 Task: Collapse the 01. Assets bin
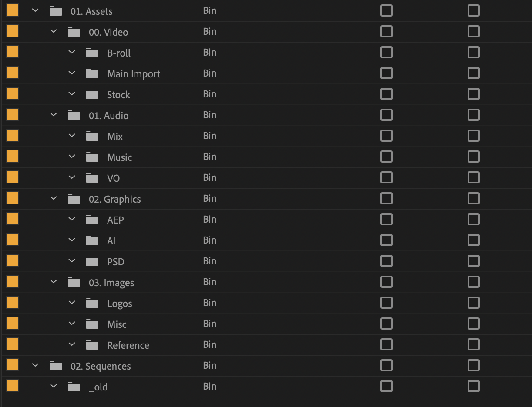click(35, 10)
